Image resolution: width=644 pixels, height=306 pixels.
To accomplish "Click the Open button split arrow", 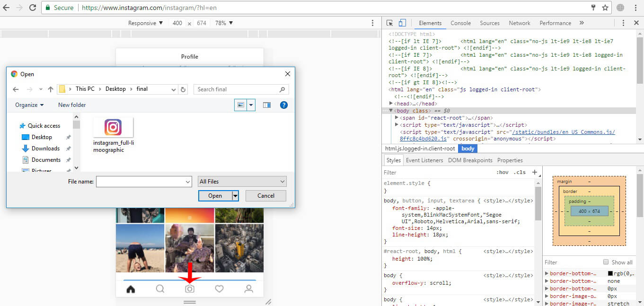I will 235,196.
